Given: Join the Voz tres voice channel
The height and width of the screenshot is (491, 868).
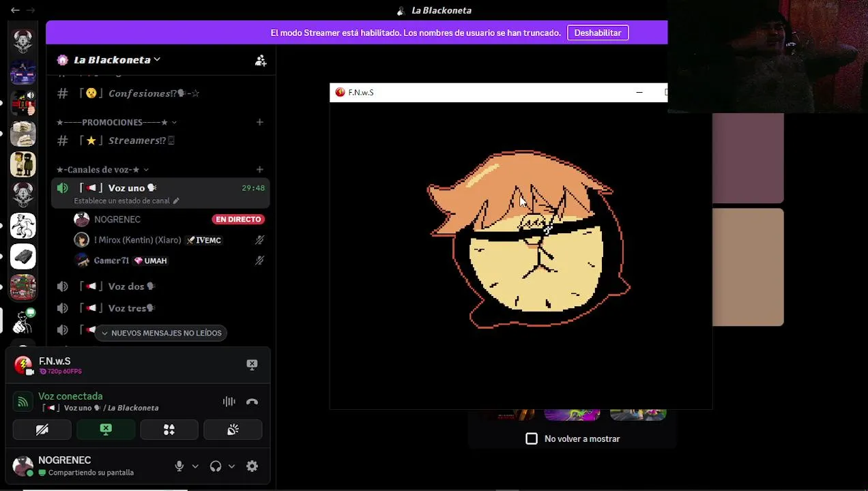Looking at the screenshot, I should point(160,308).
